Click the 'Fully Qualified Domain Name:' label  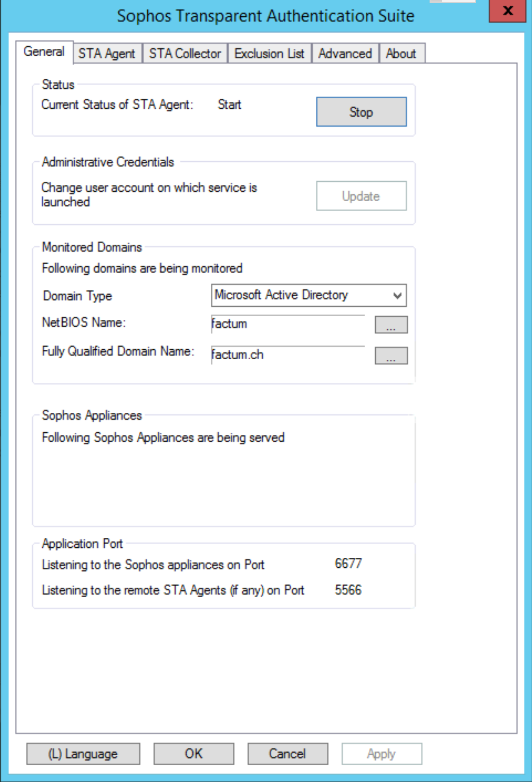coord(118,352)
